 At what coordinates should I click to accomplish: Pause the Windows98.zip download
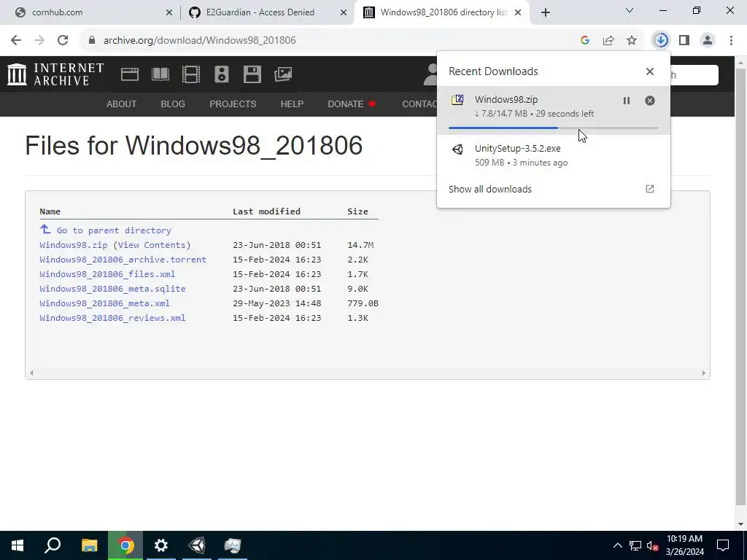pyautogui.click(x=627, y=101)
